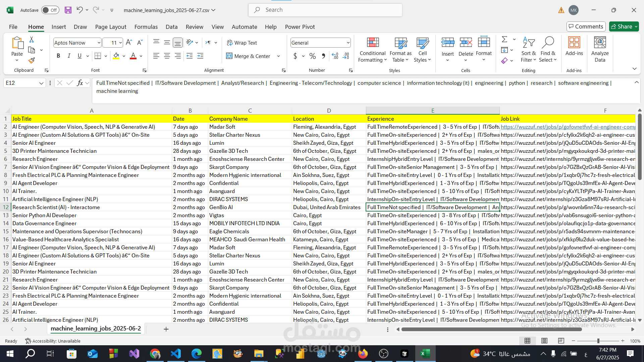Open the font name dropdown Aptos Narrow
Screen dimensions: 644x362
coord(99,43)
